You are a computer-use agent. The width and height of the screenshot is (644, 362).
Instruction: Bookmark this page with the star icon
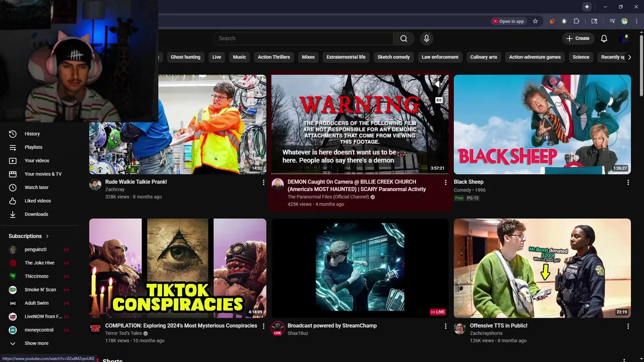point(535,21)
